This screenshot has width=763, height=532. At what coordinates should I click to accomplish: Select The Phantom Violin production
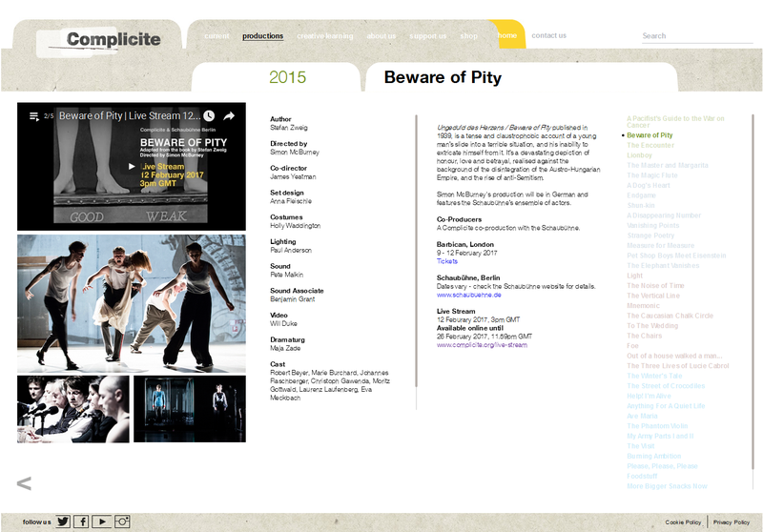(x=657, y=426)
